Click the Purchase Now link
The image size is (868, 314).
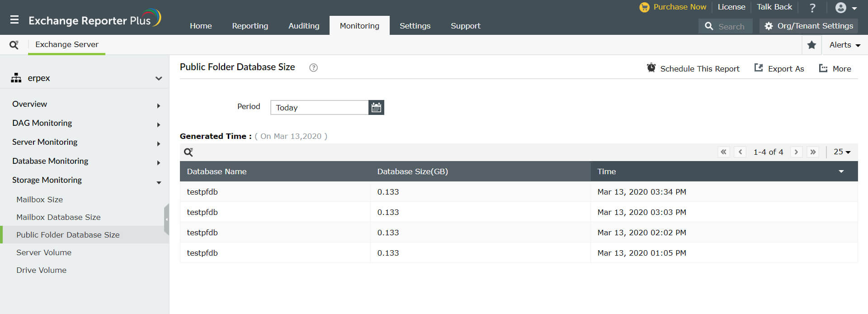[x=679, y=7]
